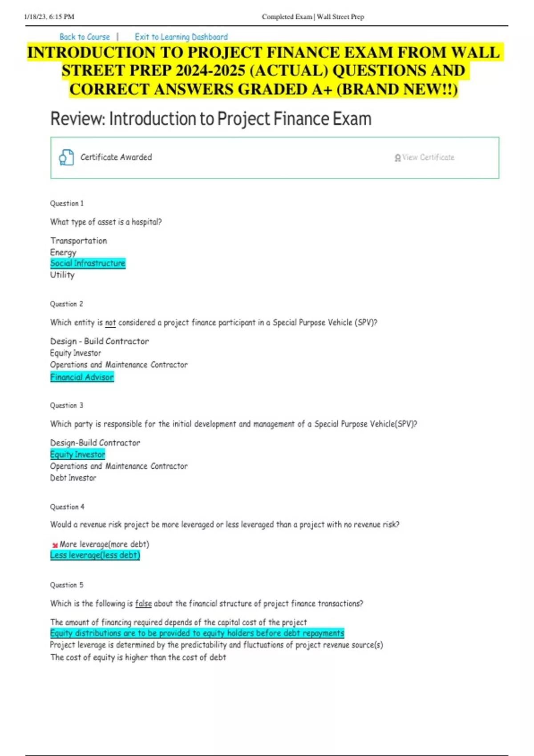Select More leverage(more debt) answer
534x756 pixels.
(x=104, y=544)
